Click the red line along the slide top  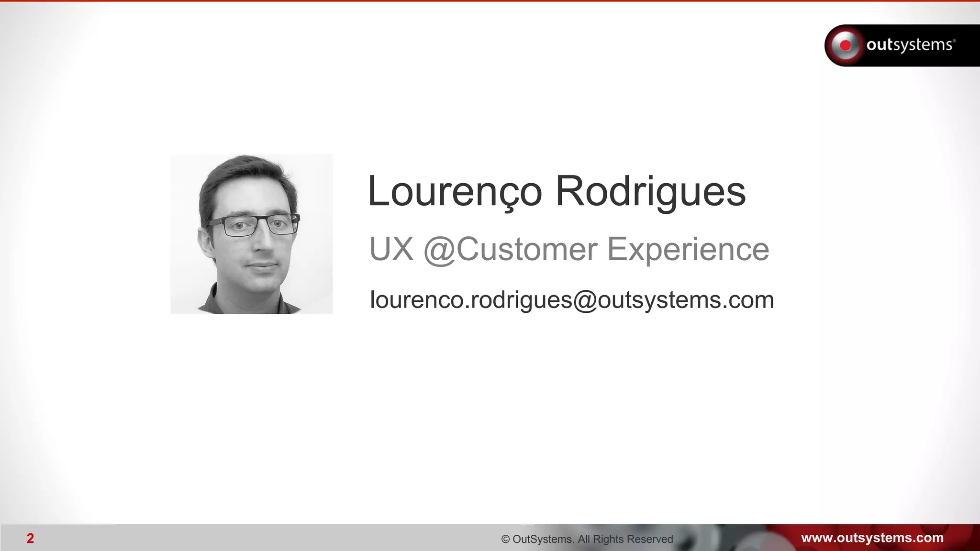(490, 1)
